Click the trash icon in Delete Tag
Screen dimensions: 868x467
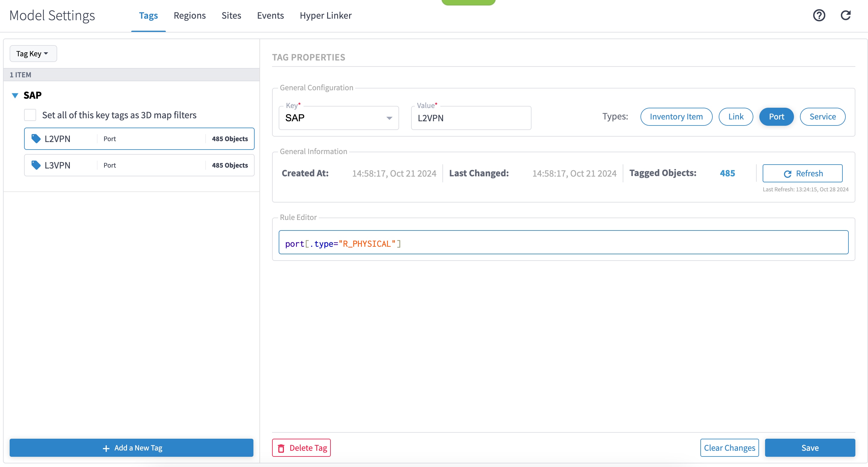click(x=282, y=448)
